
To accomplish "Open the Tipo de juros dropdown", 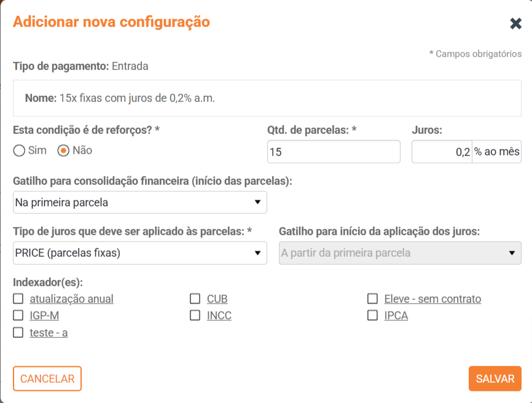I will pyautogui.click(x=140, y=252).
